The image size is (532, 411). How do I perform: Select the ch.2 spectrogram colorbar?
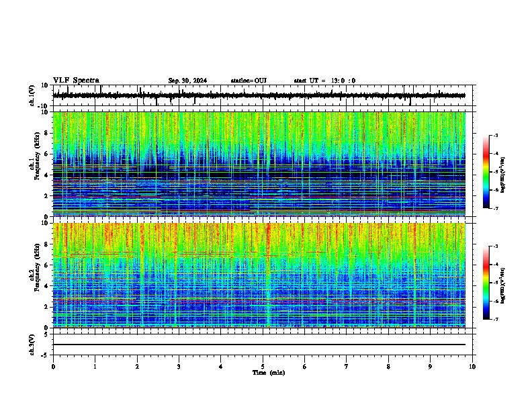pos(486,283)
